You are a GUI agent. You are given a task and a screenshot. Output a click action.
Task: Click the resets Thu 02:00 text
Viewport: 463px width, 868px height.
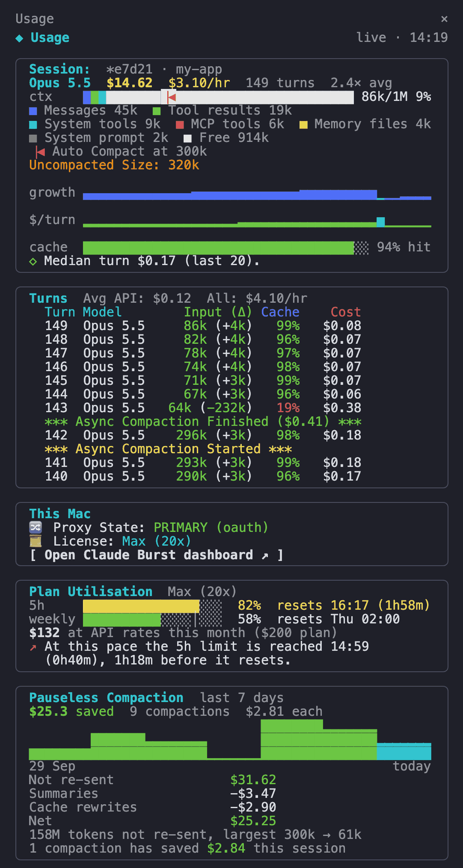coord(338,620)
